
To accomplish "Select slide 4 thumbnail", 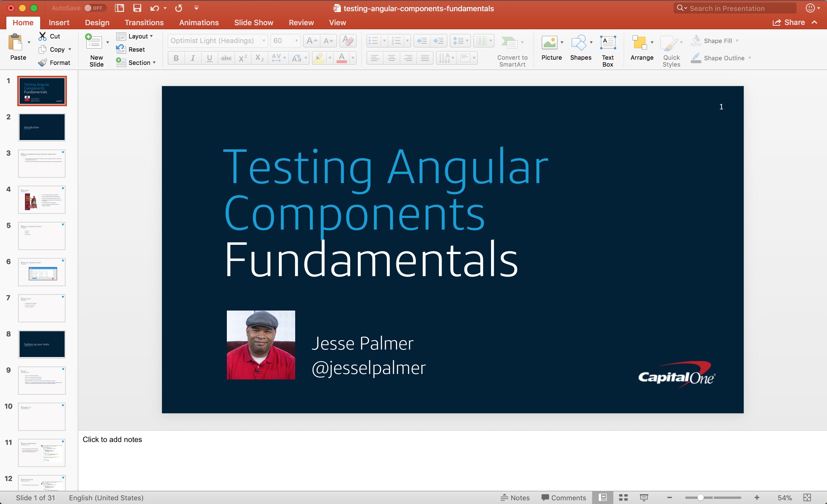I will click(x=42, y=200).
